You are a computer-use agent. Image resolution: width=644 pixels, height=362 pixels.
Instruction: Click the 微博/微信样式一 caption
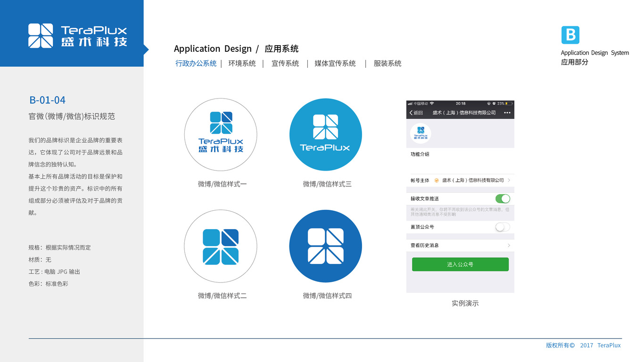click(223, 184)
